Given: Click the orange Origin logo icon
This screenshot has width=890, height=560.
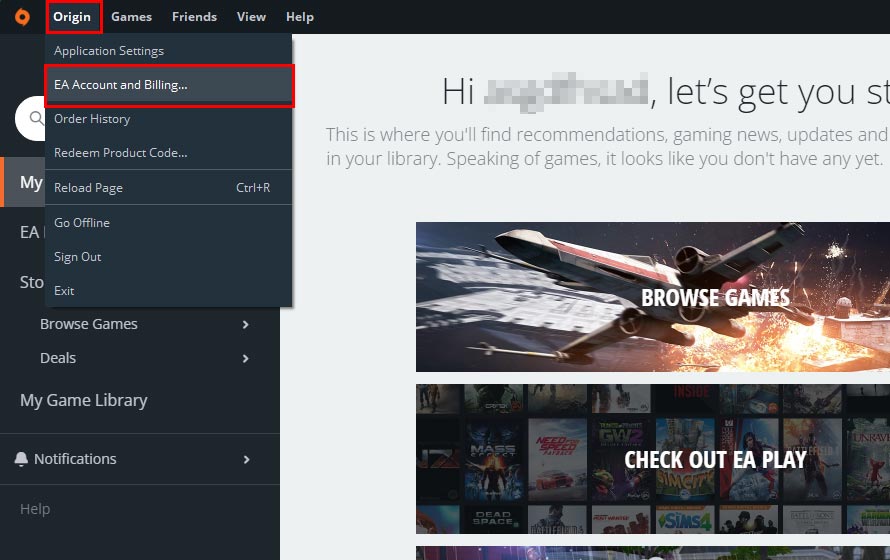Looking at the screenshot, I should point(22,17).
